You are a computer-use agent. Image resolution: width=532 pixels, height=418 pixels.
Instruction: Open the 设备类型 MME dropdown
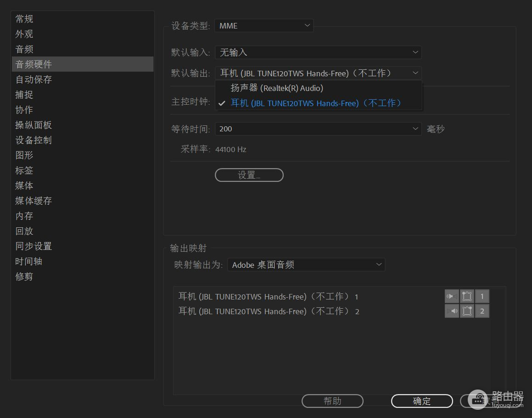click(x=264, y=25)
